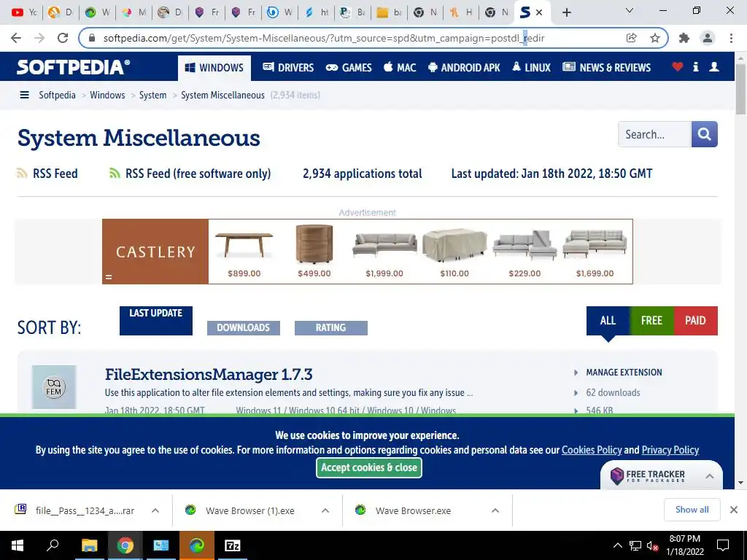Image resolution: width=747 pixels, height=560 pixels.
Task: Open the GAMES section
Action: coord(349,68)
